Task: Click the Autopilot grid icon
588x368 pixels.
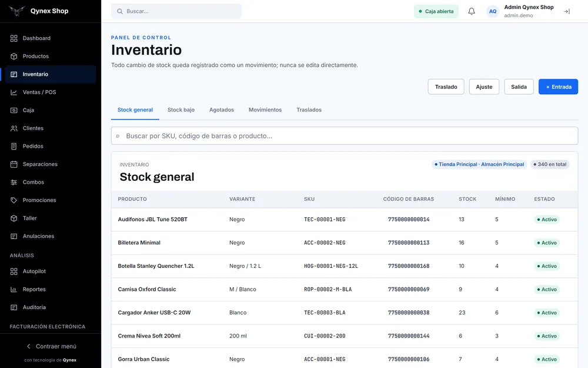Action: (14, 271)
